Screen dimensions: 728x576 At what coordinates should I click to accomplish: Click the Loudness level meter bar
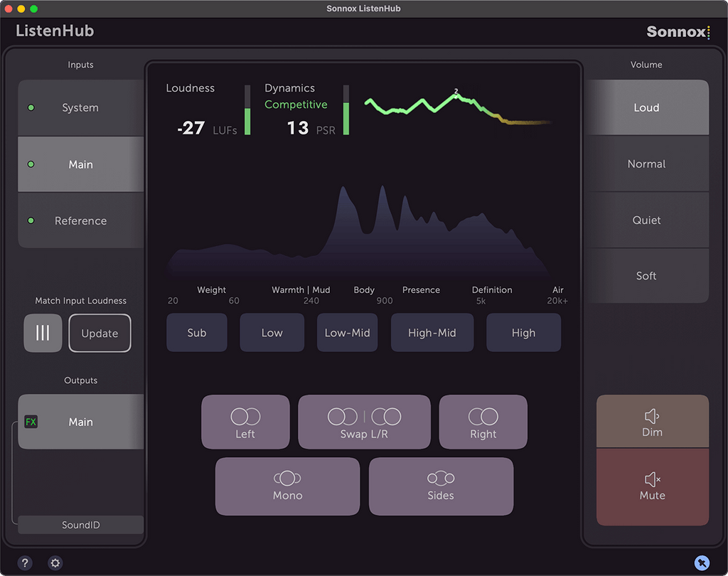[x=247, y=110]
